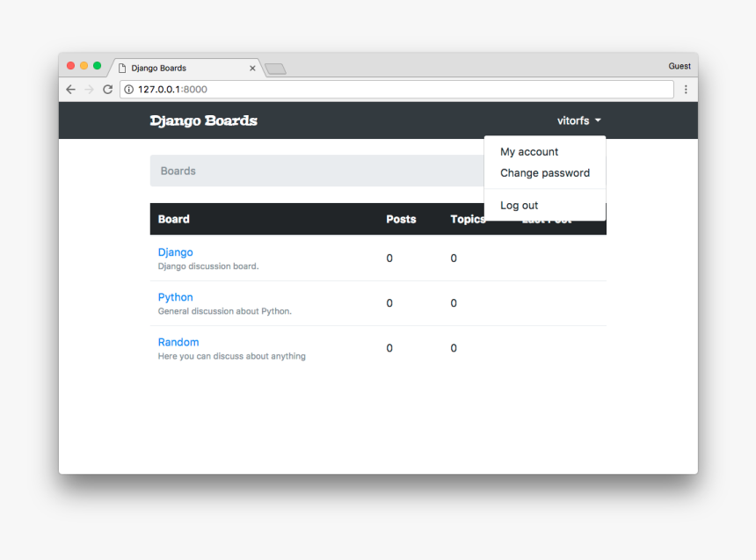This screenshot has width=756, height=560.
Task: Open the Django discussion board link
Action: (175, 252)
